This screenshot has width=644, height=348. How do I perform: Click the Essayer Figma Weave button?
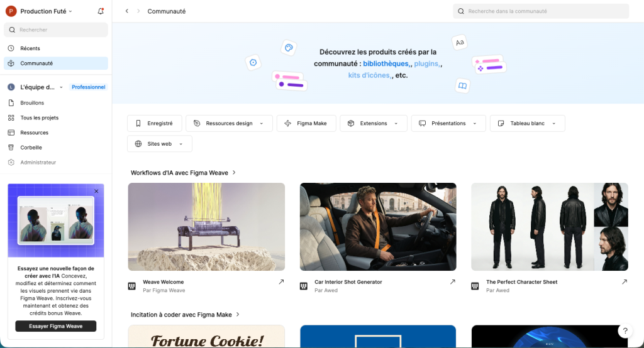pyautogui.click(x=56, y=326)
